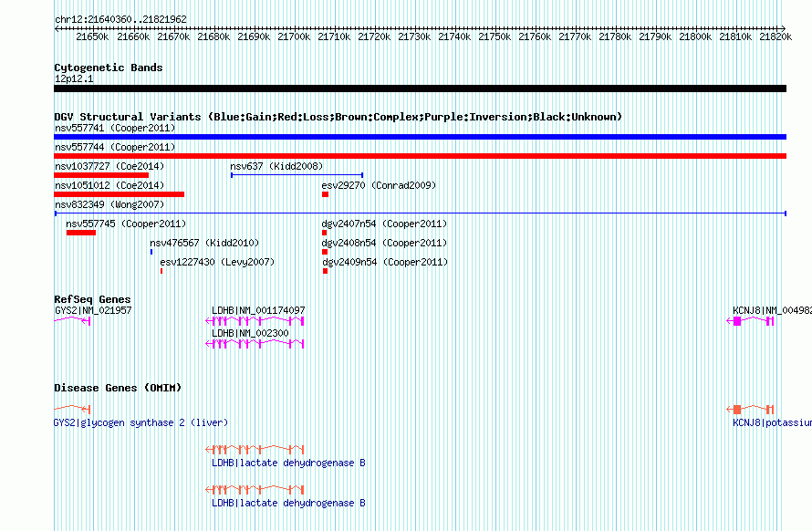Open the nsv557745 (Cooper2011) label
The image size is (812, 531).
pyautogui.click(x=126, y=224)
